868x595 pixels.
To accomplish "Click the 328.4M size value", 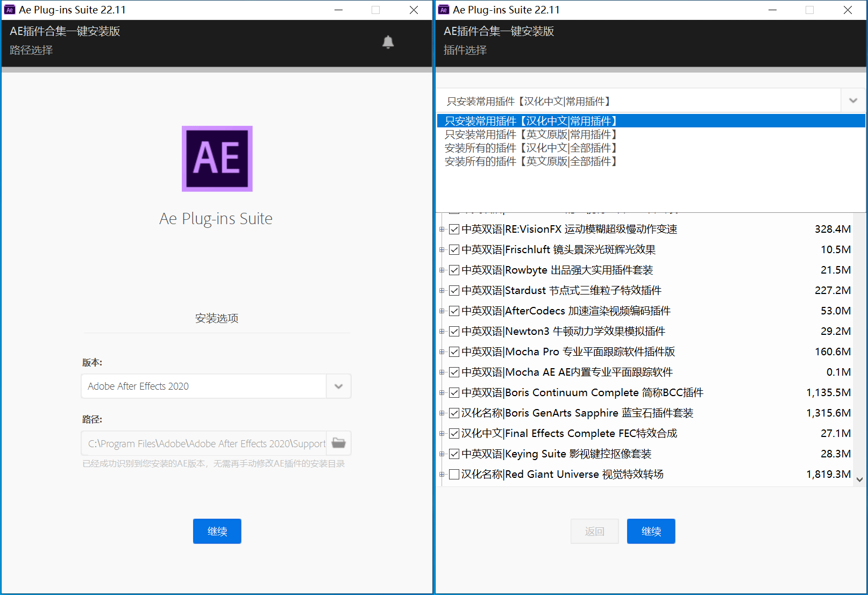I will (x=833, y=230).
